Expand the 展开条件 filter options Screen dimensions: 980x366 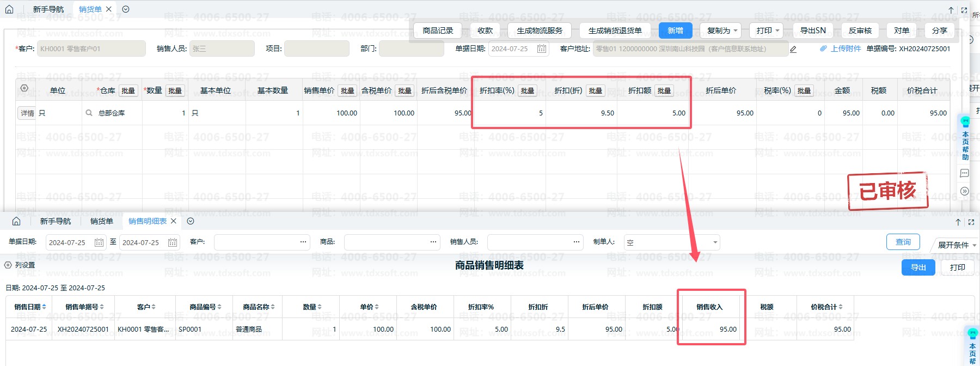tap(956, 245)
